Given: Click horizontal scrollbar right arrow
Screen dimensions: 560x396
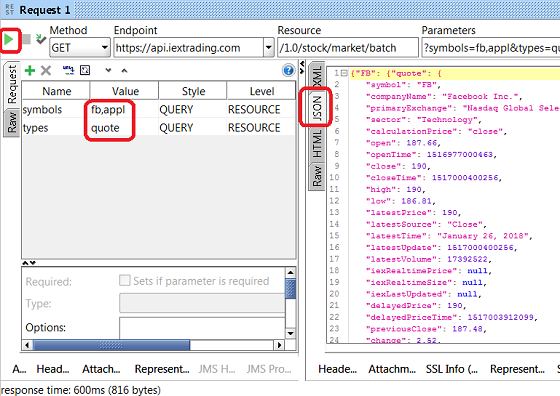Looking at the screenshot, I should [279, 345].
